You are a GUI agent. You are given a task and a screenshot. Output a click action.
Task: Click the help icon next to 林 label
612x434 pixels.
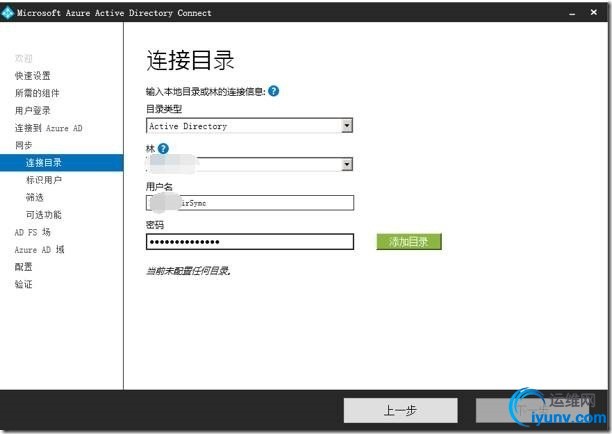tap(163, 148)
